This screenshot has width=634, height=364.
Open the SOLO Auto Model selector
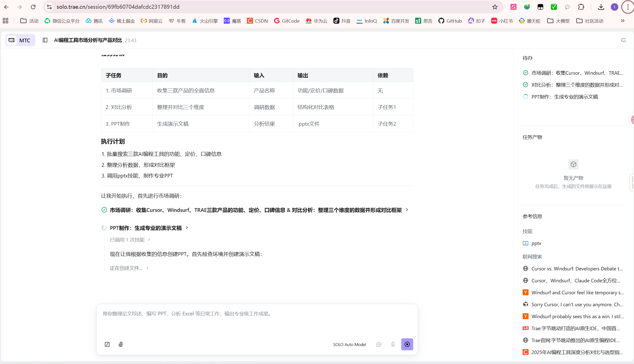coord(349,345)
